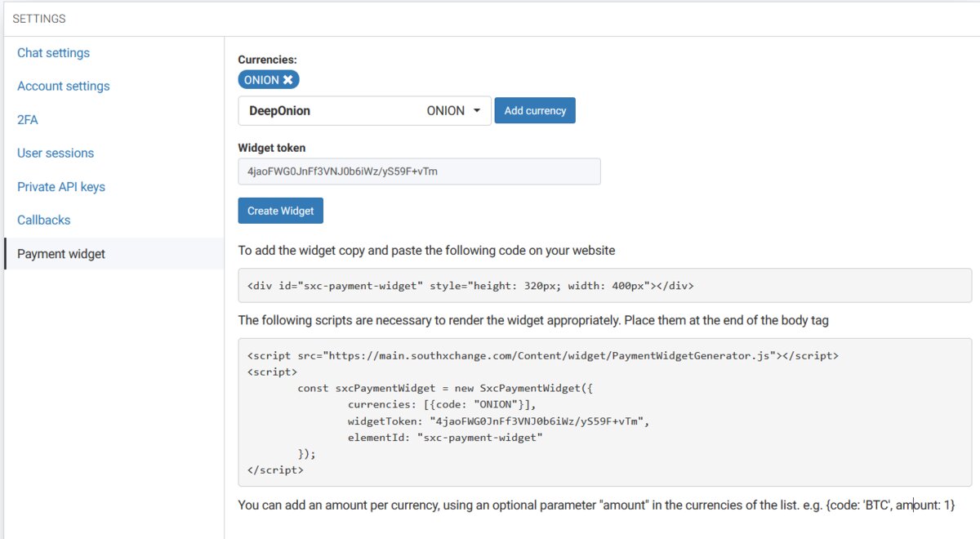Click the PaymentWidgetGenerator.js script line
This screenshot has width=980, height=539.
click(x=542, y=356)
